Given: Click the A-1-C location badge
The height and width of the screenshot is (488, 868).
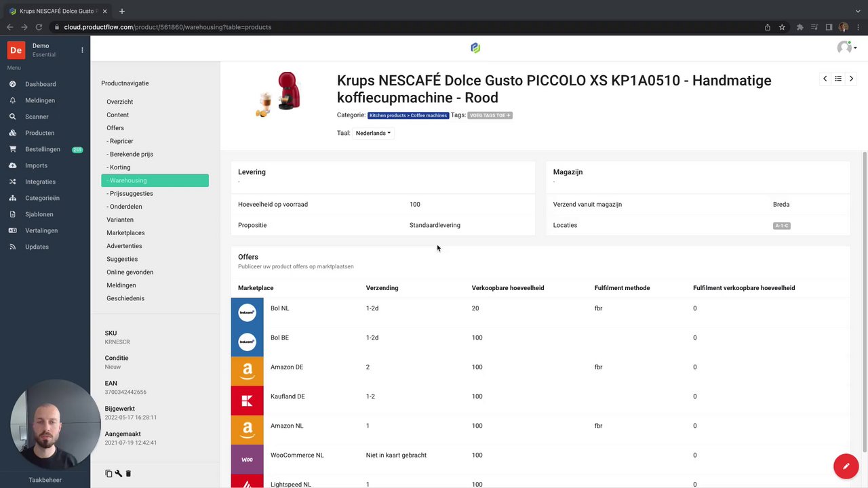Looking at the screenshot, I should 782,226.
